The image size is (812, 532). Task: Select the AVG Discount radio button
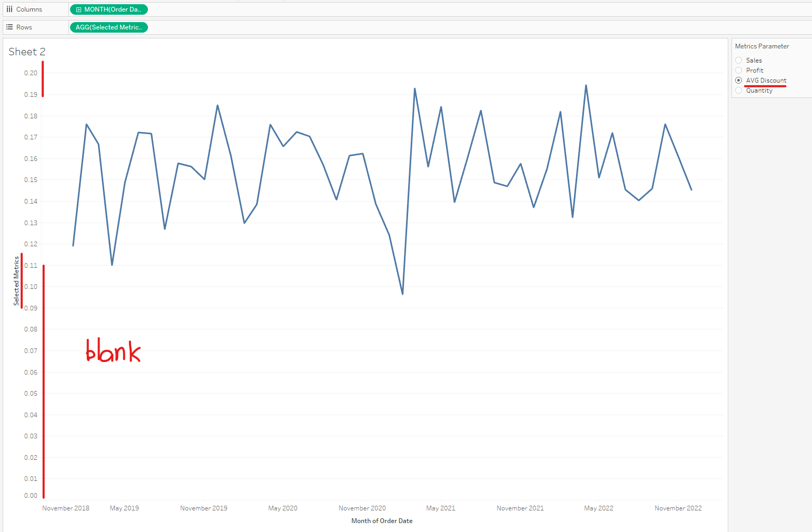739,81
